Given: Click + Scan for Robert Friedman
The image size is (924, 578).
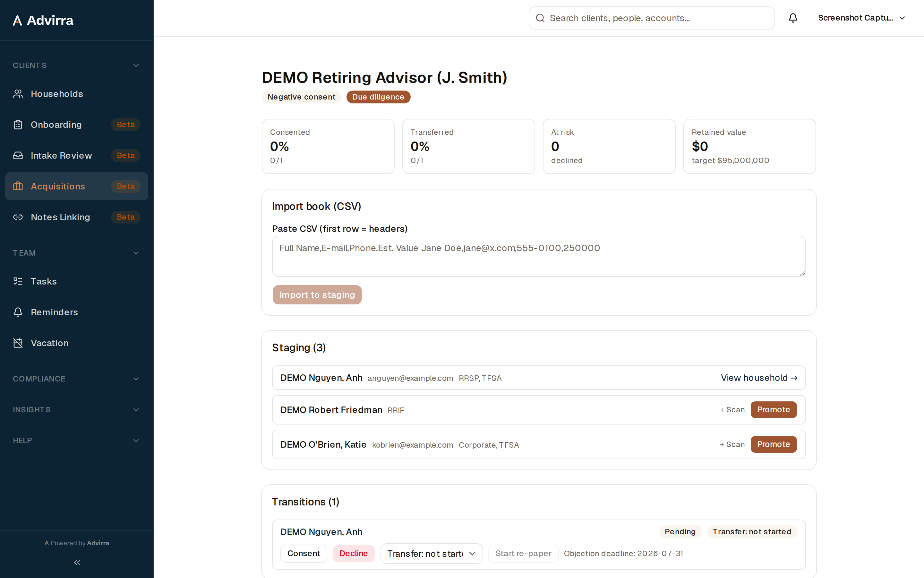Looking at the screenshot, I should [x=732, y=410].
